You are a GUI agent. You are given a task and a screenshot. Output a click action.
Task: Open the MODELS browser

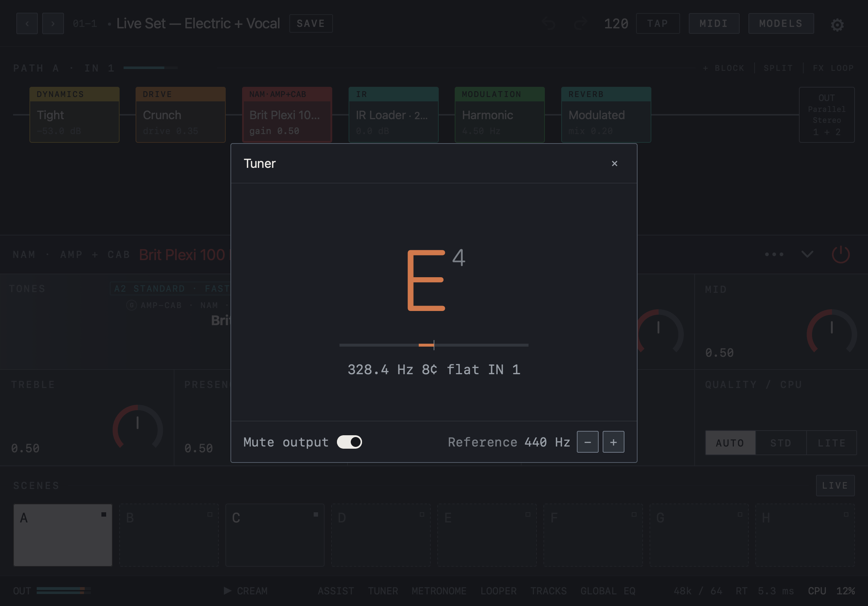tap(781, 23)
